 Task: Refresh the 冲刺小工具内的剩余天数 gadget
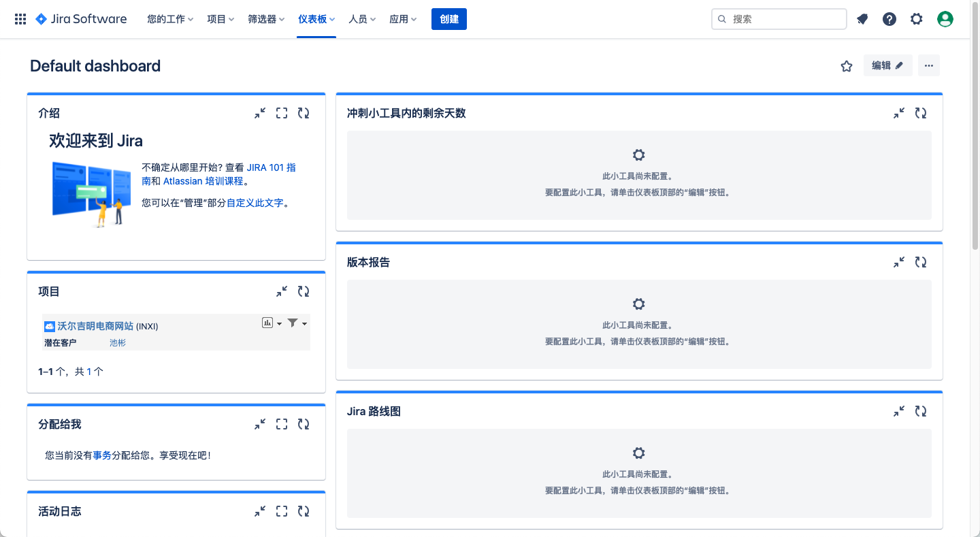[921, 114]
